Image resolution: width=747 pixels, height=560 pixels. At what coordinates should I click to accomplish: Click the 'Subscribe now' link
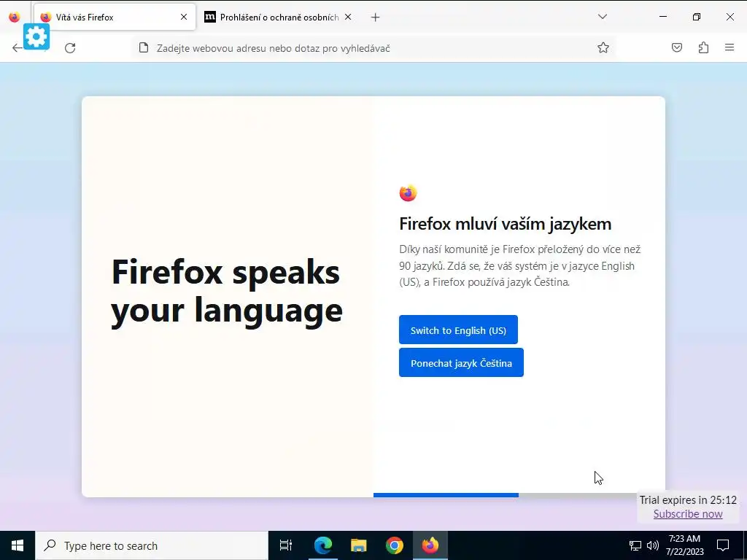(688, 514)
